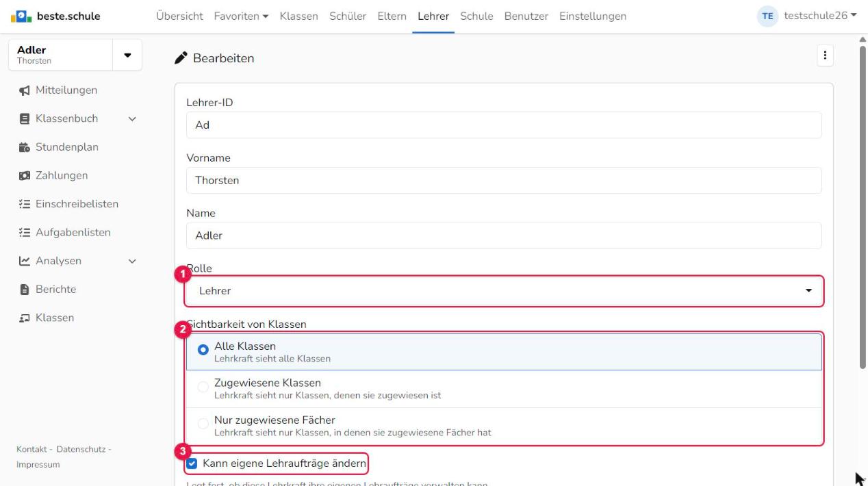Uncheck Kann eigene Lehraufträge ändern
This screenshot has width=868, height=486.
(x=192, y=464)
